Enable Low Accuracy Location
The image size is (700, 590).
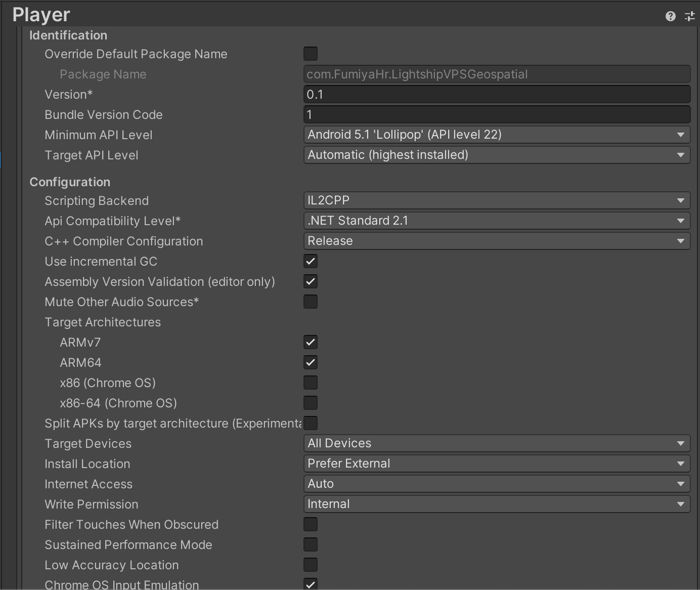point(311,565)
